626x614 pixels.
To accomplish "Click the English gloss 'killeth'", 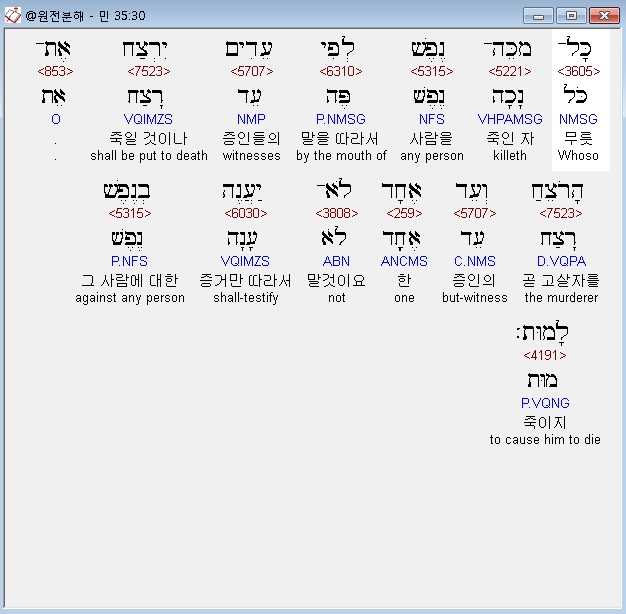I will pos(510,155).
